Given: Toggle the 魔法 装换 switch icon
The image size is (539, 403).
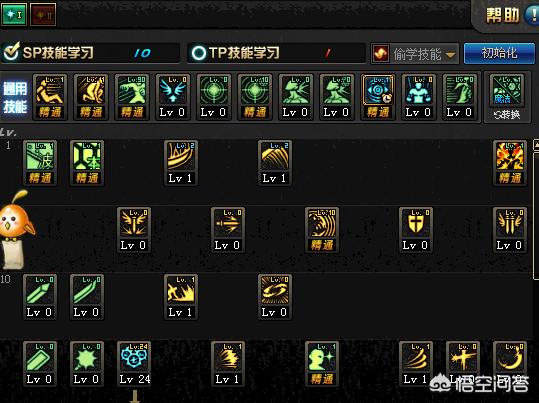Looking at the screenshot, I should point(507,98).
